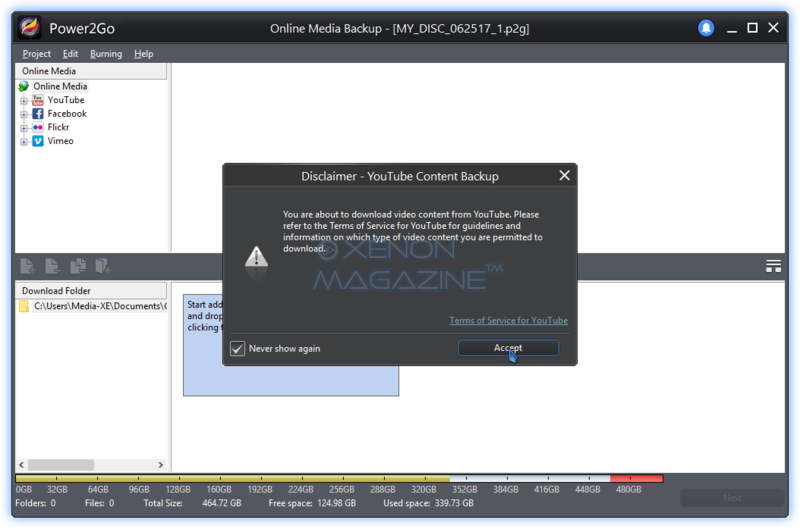The height and width of the screenshot is (529, 800).
Task: Open the blue notification bell icon
Action: click(x=706, y=28)
